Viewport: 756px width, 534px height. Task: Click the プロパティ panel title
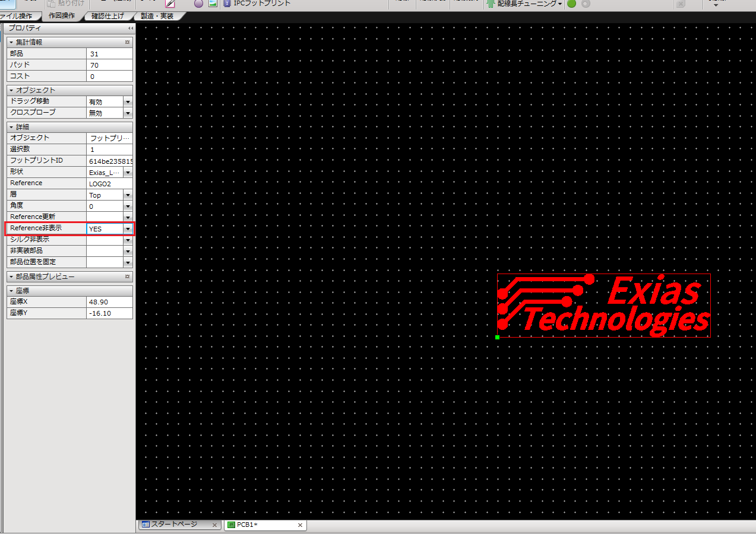25,28
